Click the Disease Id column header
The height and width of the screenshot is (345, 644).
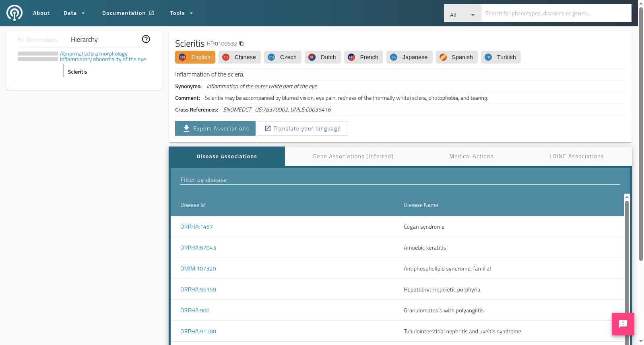tap(192, 205)
